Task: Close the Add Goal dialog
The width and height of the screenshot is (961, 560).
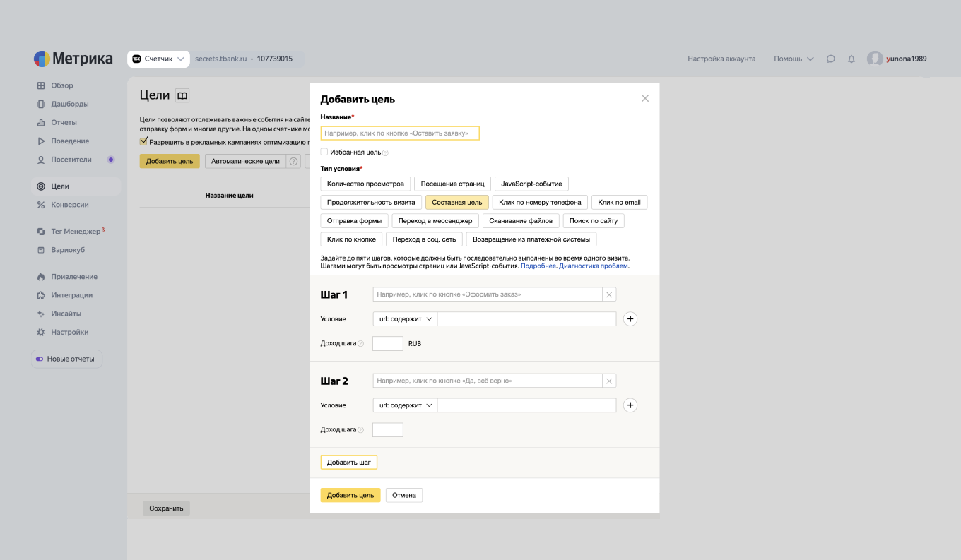Action: pos(644,99)
